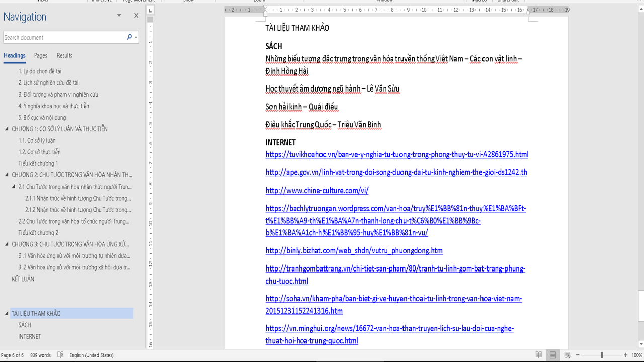Viewport: 644px width, 362px height.
Task: Open the tuvikhoahoc.vn hyperlink
Action: tap(396, 155)
